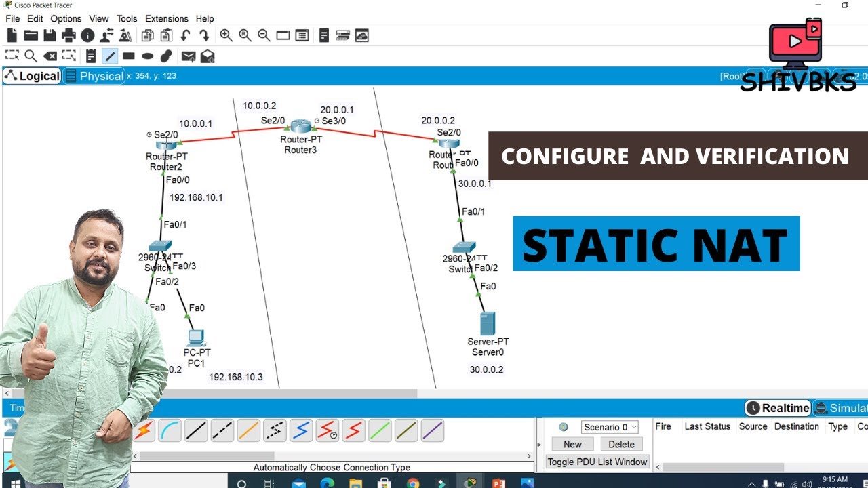Save the project via floppy disk icon
The height and width of the screenshot is (488, 868).
point(50,36)
